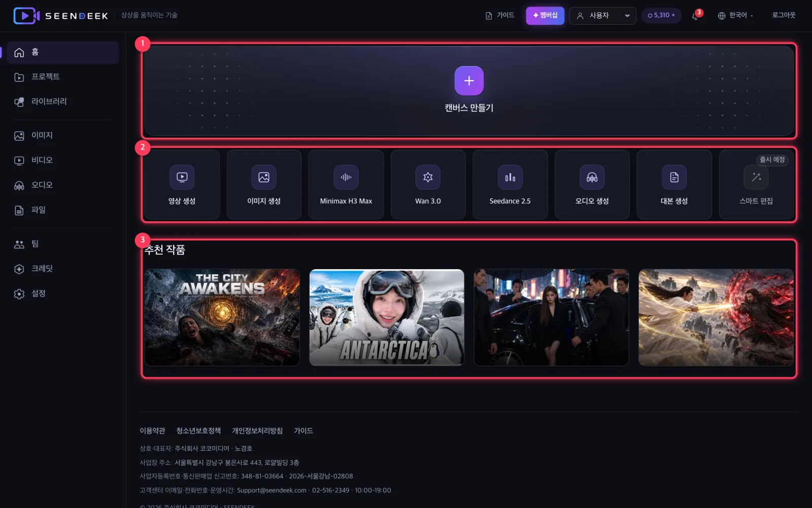Open 파일 in the sidebar
The height and width of the screenshot is (508, 812).
click(63, 210)
